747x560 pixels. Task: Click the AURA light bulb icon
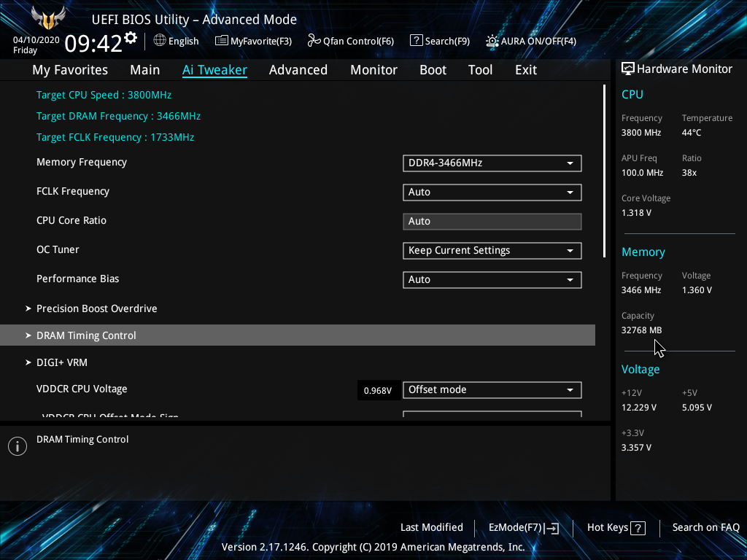pos(492,41)
